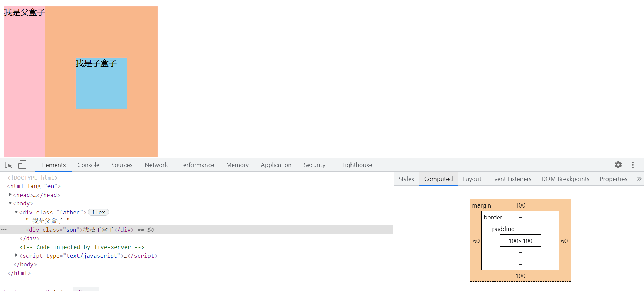Collapse the div father node
The height and width of the screenshot is (291, 644).
coord(16,212)
